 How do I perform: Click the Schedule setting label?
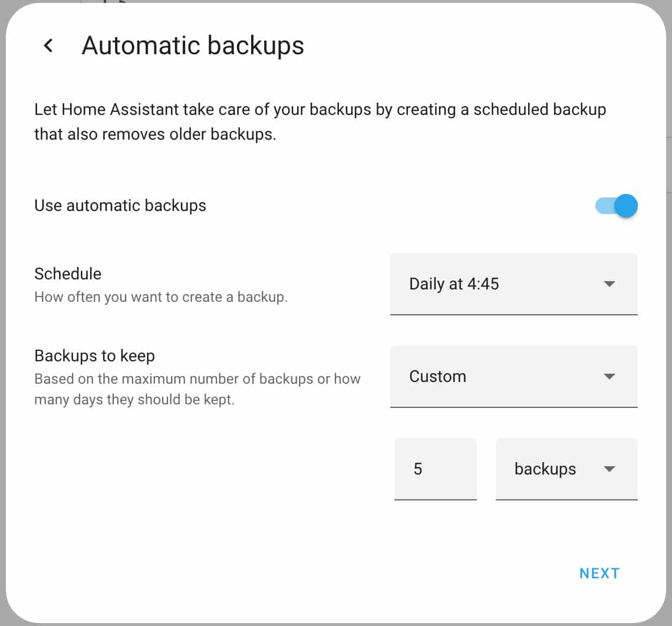point(68,274)
